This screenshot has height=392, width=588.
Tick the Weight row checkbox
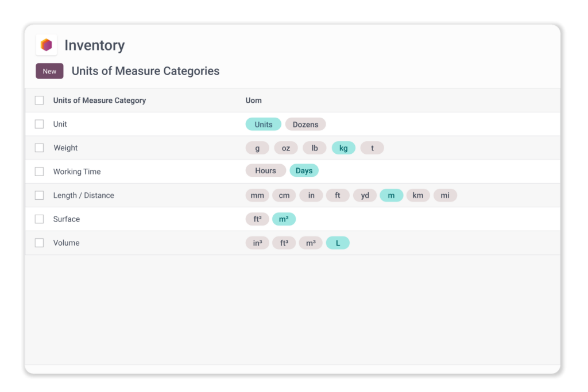[x=39, y=148]
